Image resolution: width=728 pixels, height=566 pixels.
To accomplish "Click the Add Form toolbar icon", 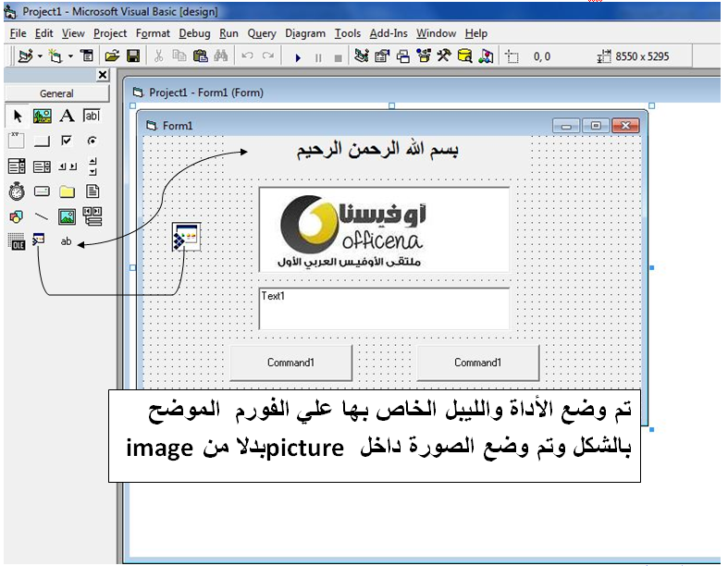I will [56, 56].
